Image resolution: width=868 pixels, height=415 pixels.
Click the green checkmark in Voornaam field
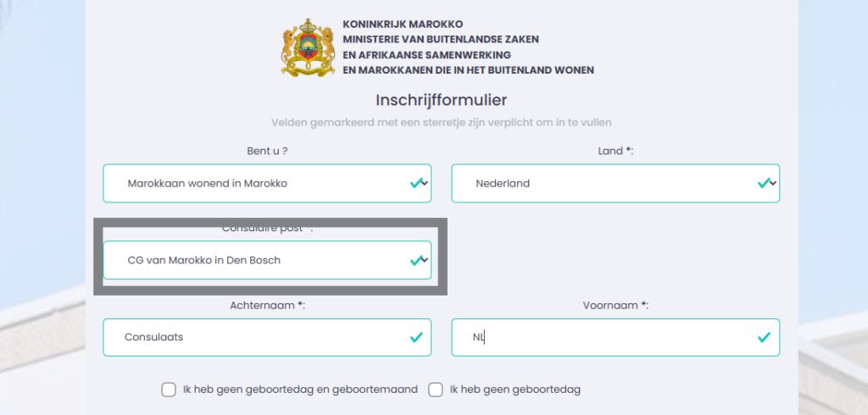pyautogui.click(x=764, y=337)
